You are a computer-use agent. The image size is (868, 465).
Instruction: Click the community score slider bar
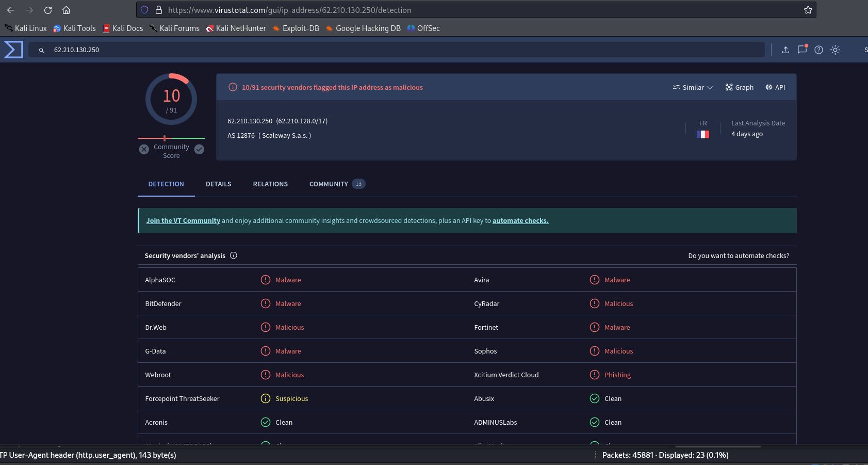click(171, 138)
